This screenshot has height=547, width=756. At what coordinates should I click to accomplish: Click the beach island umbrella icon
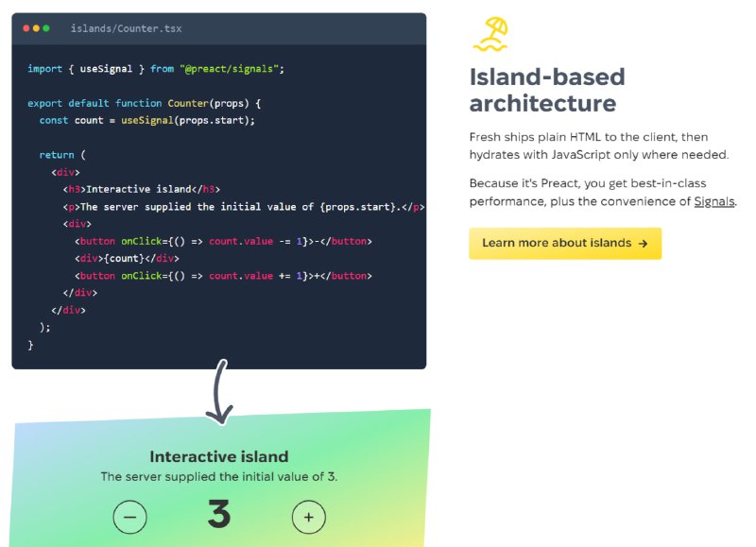[490, 34]
